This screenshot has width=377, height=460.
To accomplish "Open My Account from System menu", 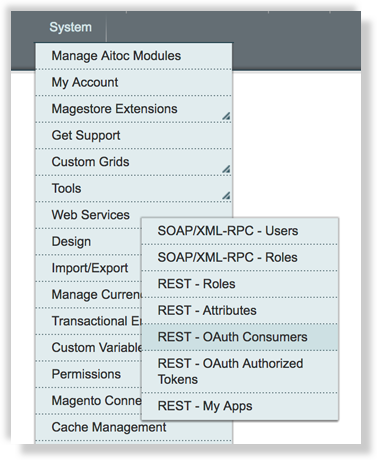I will 134,82.
